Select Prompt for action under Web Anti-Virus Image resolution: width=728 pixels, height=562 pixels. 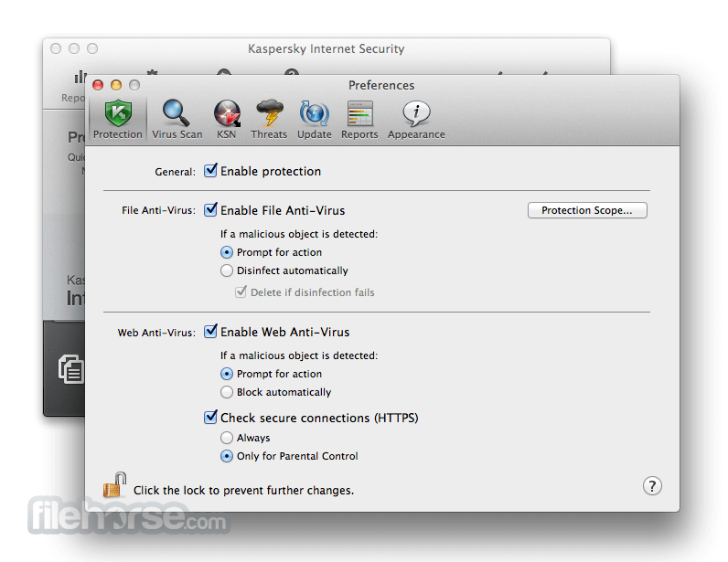tap(227, 374)
